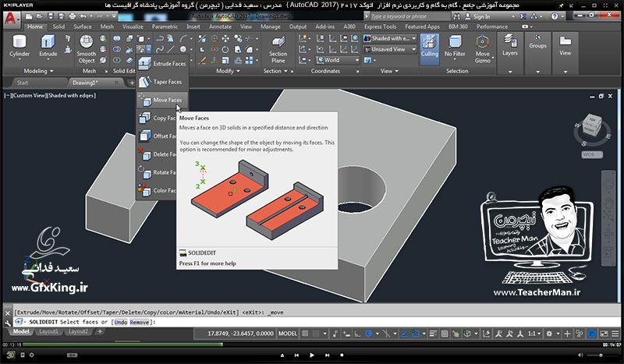Screen dimensions: 624x364
Task: Open the Help question mark icon
Action: [x=555, y=16]
